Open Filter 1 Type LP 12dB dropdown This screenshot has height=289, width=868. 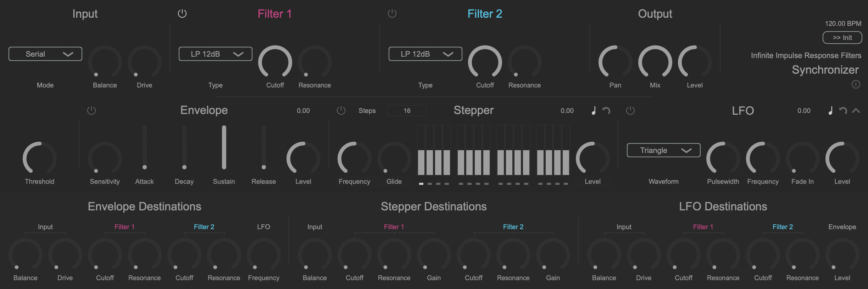pyautogui.click(x=215, y=54)
